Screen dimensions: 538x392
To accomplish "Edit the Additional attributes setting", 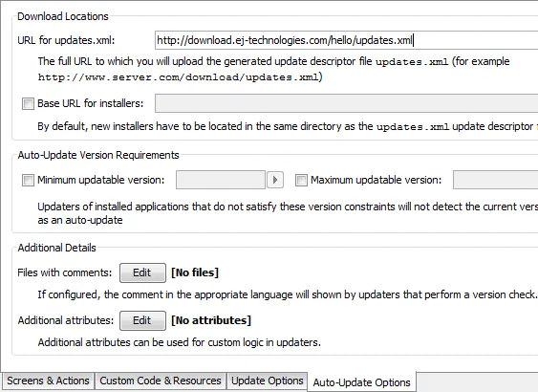I will click(142, 320).
